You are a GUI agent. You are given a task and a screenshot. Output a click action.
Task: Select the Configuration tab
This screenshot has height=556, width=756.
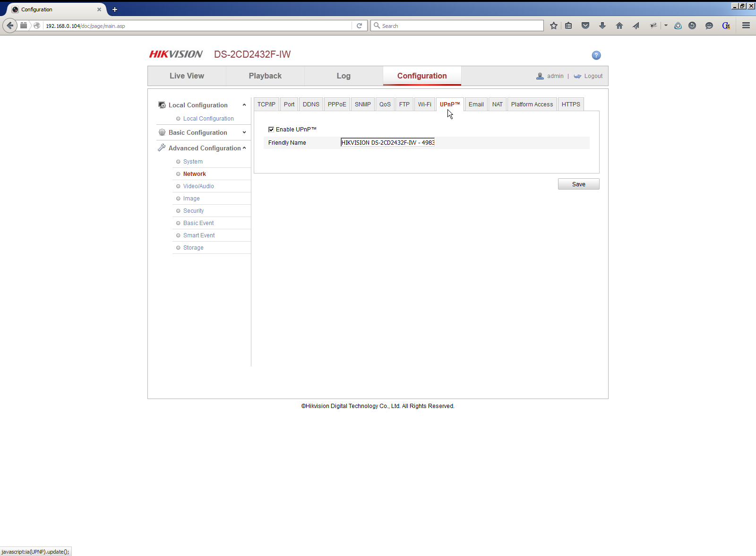422,76
